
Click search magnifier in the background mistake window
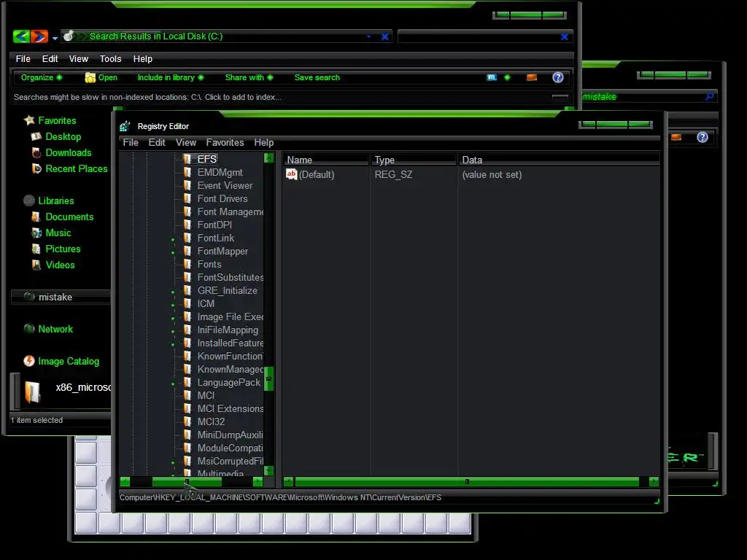click(709, 97)
